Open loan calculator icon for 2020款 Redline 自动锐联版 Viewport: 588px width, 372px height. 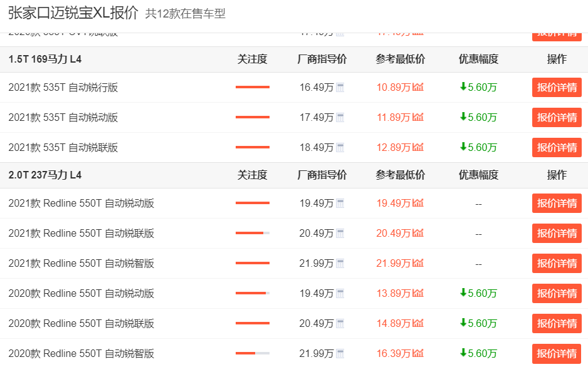[340, 323]
